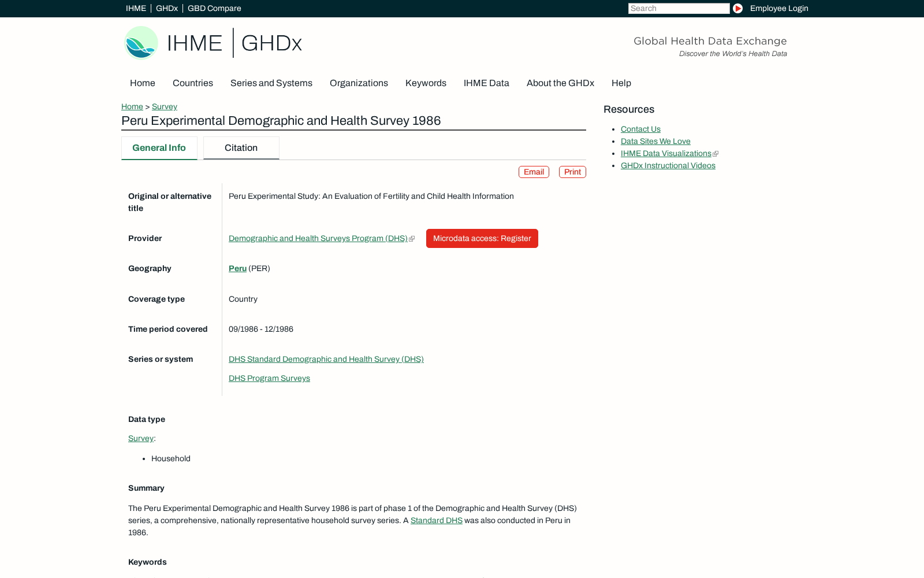
Task: Click the Print button
Action: pos(572,172)
